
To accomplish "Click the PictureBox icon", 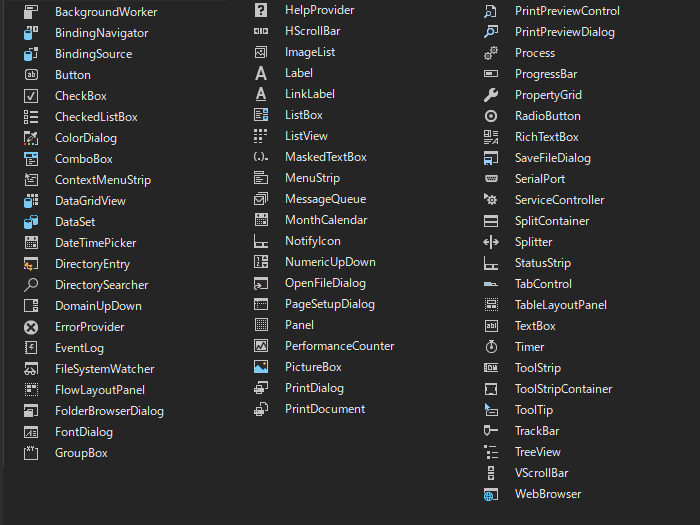I will [261, 367].
